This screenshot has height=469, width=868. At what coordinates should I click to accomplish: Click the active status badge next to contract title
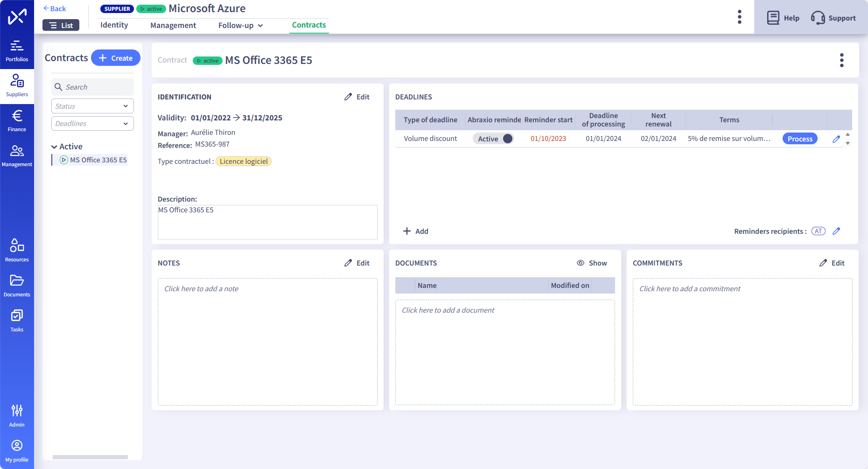point(207,61)
